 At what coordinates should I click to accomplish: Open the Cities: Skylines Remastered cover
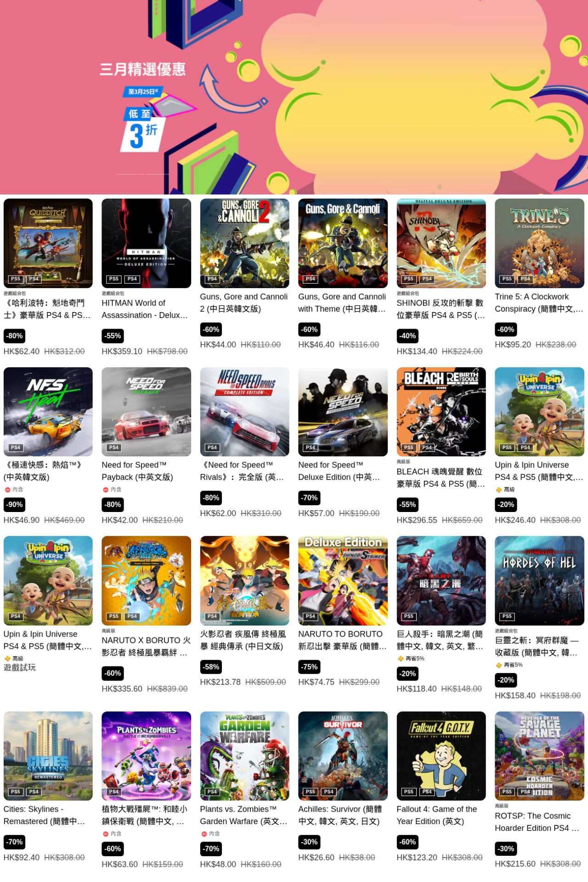point(48,756)
